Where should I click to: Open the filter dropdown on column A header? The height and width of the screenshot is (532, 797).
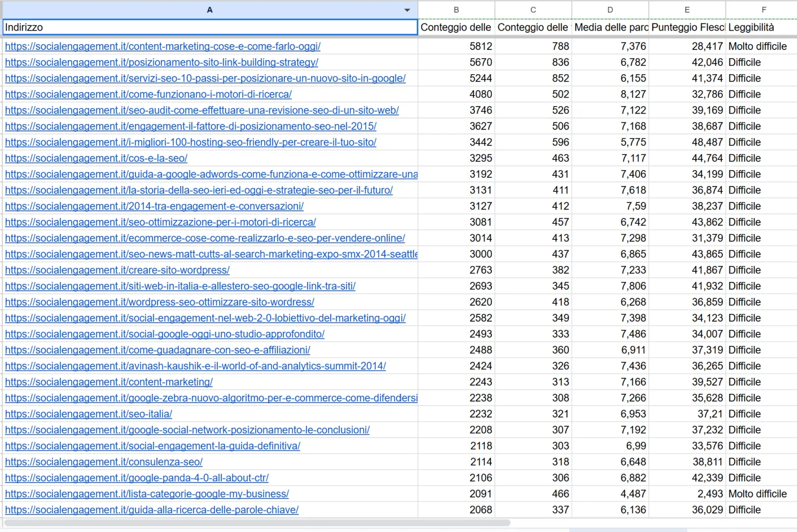[x=407, y=9]
